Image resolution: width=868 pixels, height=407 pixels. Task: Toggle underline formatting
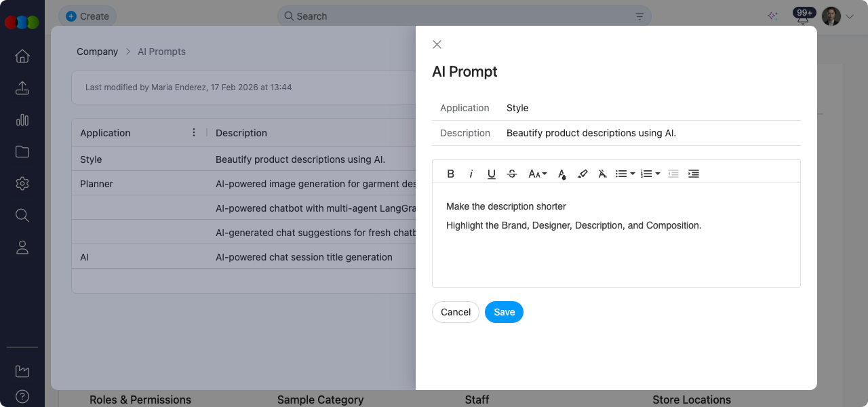(x=491, y=174)
